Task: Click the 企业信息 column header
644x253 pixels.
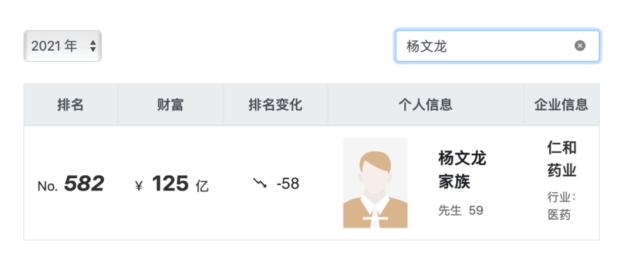Action: coord(561,105)
